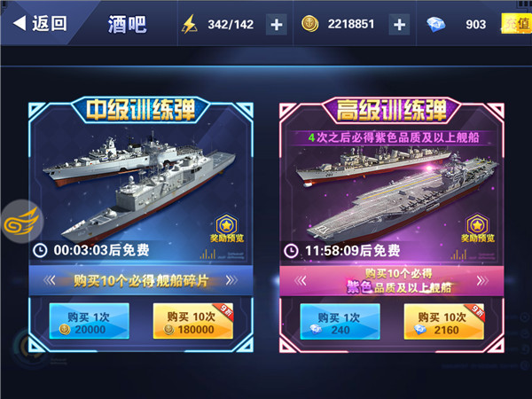Viewport: 532px width, 399px height.
Task: Click left chevron on the blue 舰船碎片 banner
Action: [x=49, y=280]
